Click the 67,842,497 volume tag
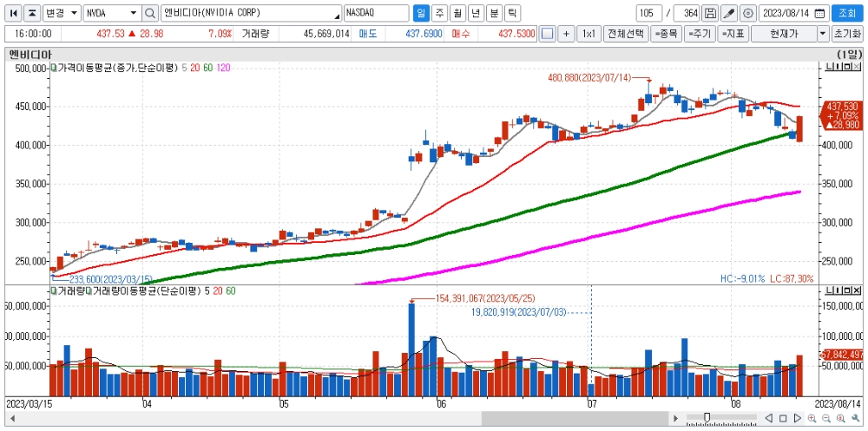The width and height of the screenshot is (868, 431). pyautogui.click(x=842, y=355)
